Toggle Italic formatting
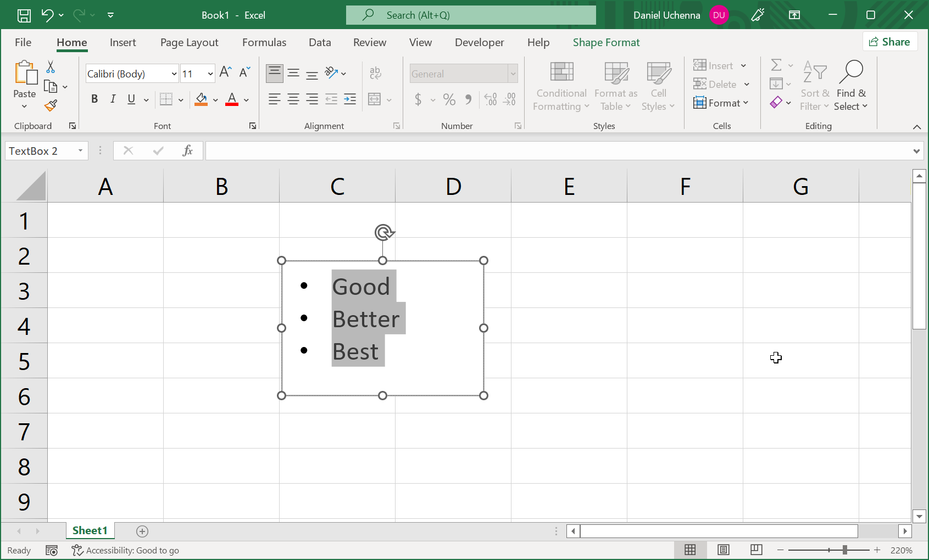 click(113, 99)
